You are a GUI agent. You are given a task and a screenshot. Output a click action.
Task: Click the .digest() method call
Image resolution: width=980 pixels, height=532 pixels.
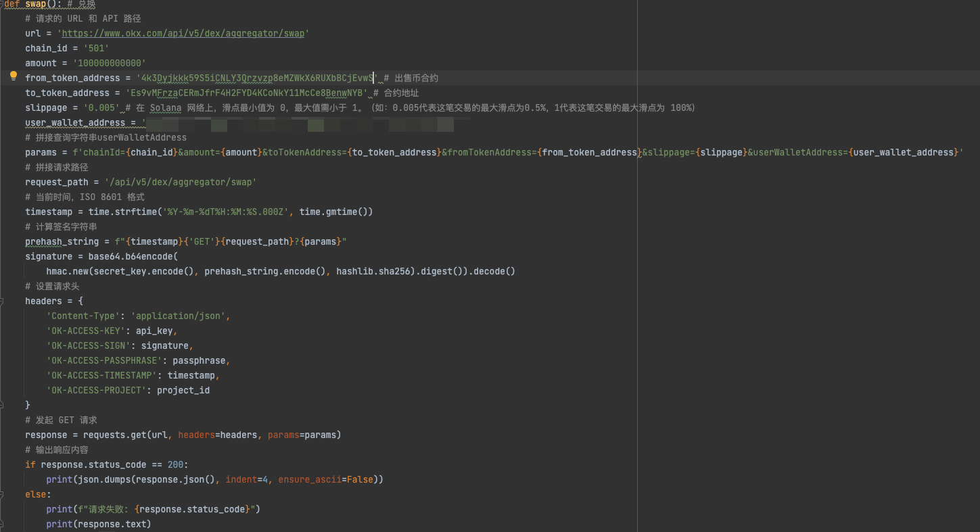(x=439, y=271)
